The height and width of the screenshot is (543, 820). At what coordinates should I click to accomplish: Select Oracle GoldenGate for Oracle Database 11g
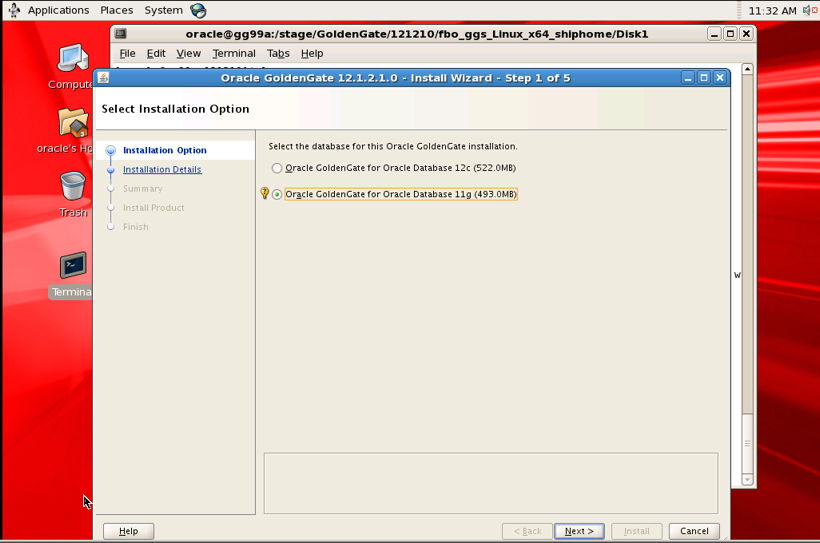point(277,195)
